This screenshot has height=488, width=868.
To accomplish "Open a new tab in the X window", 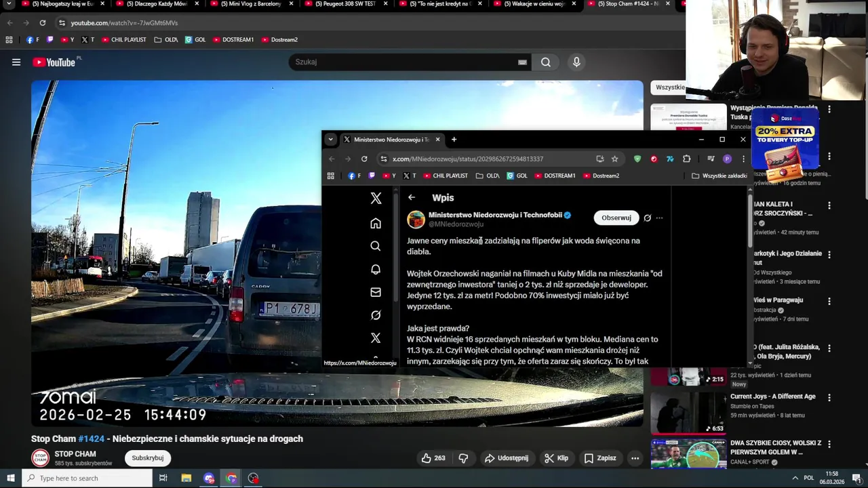I will click(454, 140).
